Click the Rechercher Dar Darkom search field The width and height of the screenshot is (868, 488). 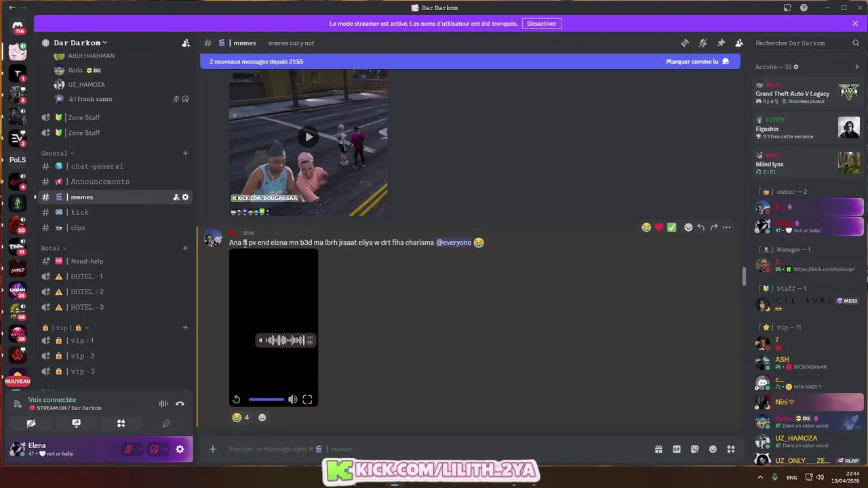807,43
